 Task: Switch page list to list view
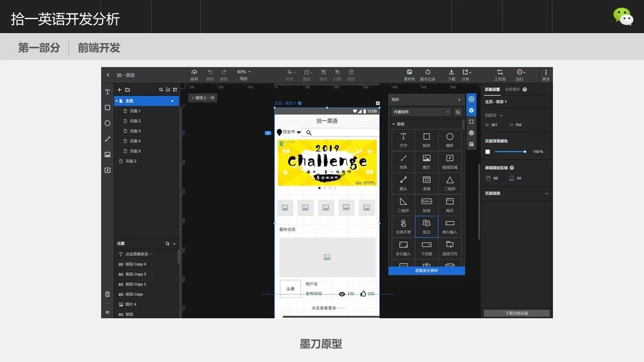pyautogui.click(x=168, y=89)
